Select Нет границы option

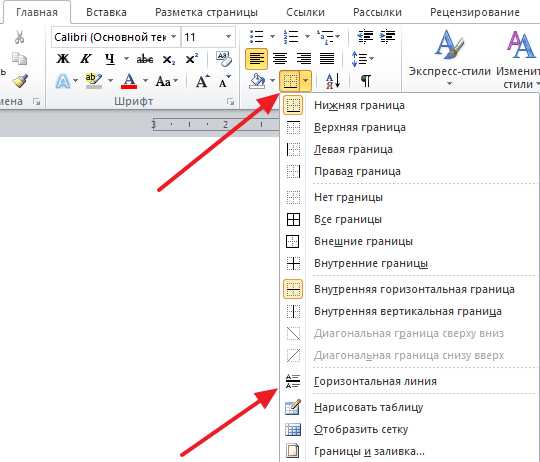tap(409, 197)
